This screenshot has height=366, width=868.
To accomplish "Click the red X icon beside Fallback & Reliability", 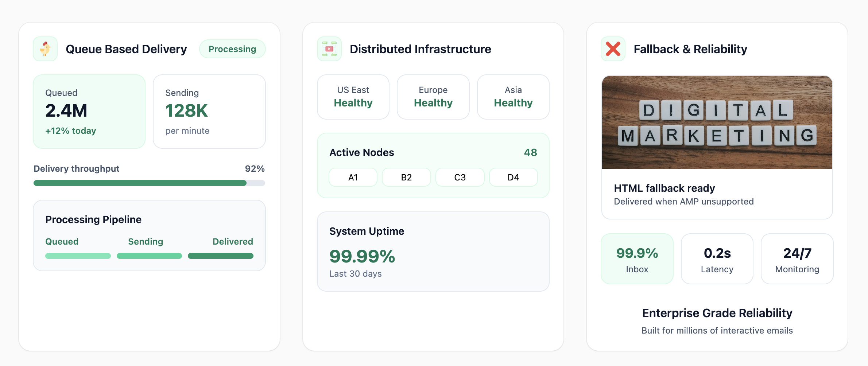I will pyautogui.click(x=613, y=49).
